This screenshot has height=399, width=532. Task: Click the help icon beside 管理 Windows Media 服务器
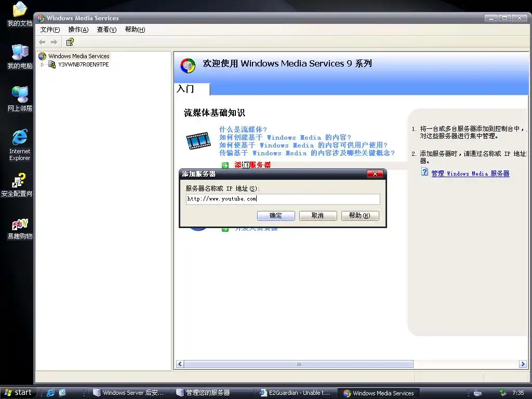coord(424,171)
